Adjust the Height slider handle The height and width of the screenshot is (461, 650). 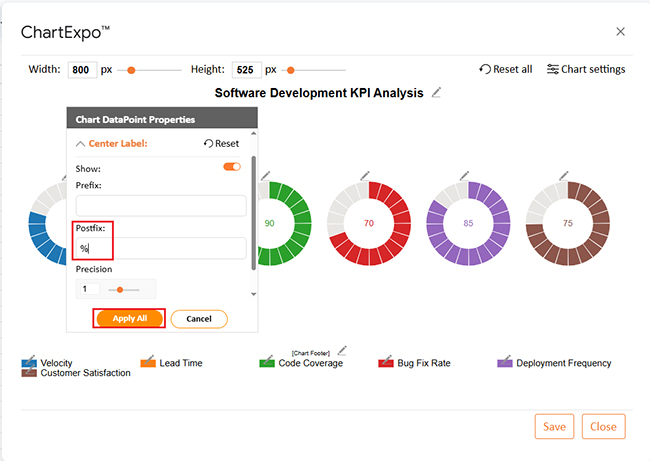coord(291,70)
